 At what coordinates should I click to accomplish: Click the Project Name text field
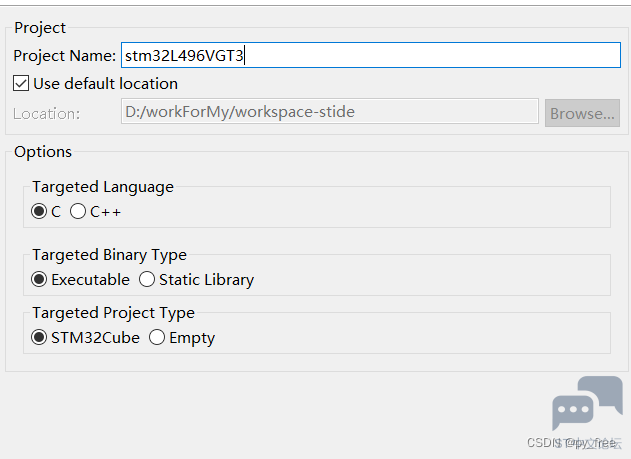[370, 56]
